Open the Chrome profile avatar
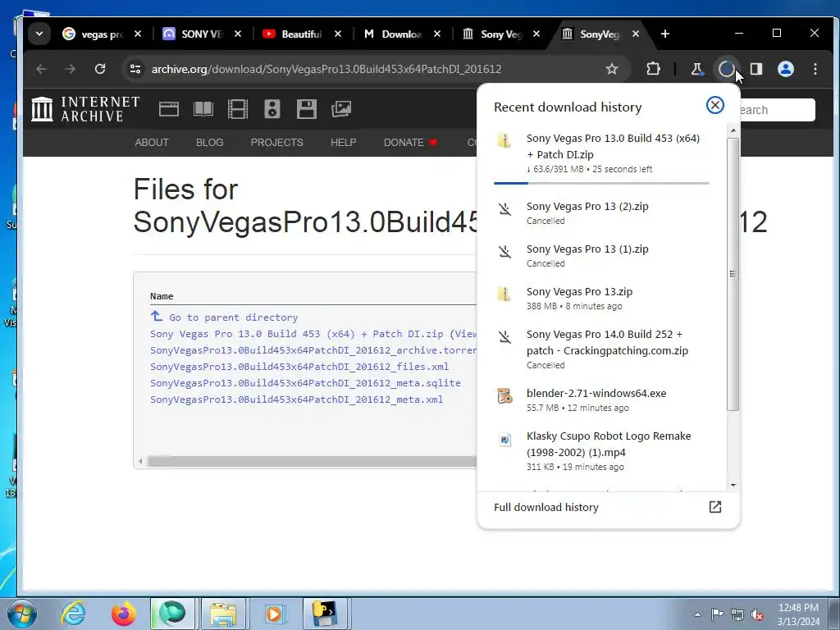The image size is (840, 630). click(x=785, y=69)
